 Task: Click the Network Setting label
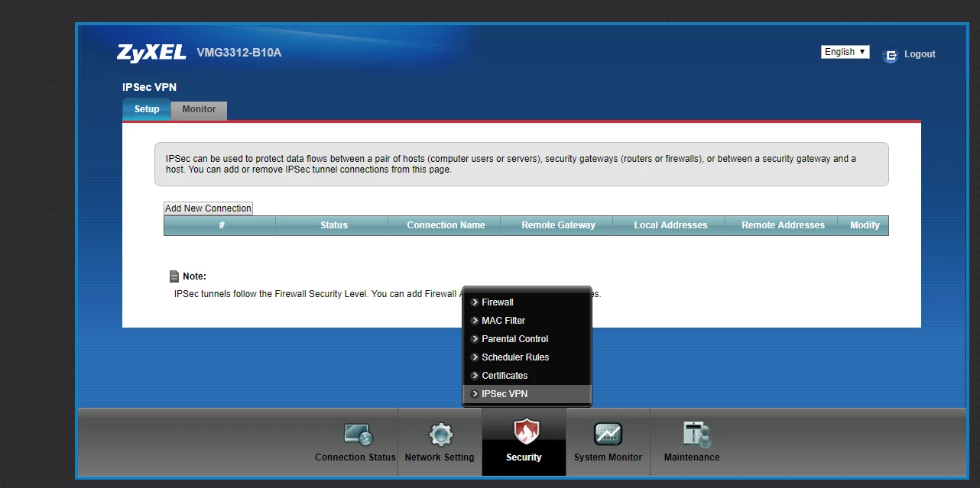pos(440,457)
